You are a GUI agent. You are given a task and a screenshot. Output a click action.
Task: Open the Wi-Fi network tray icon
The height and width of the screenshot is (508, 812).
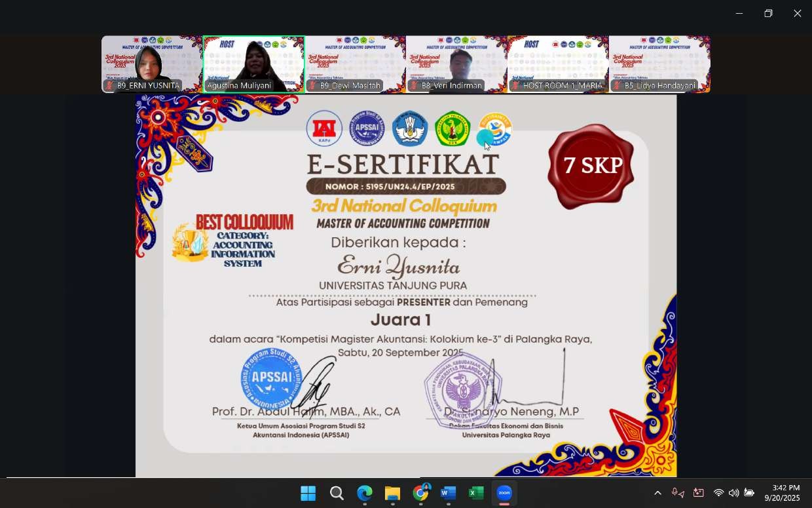click(x=718, y=493)
